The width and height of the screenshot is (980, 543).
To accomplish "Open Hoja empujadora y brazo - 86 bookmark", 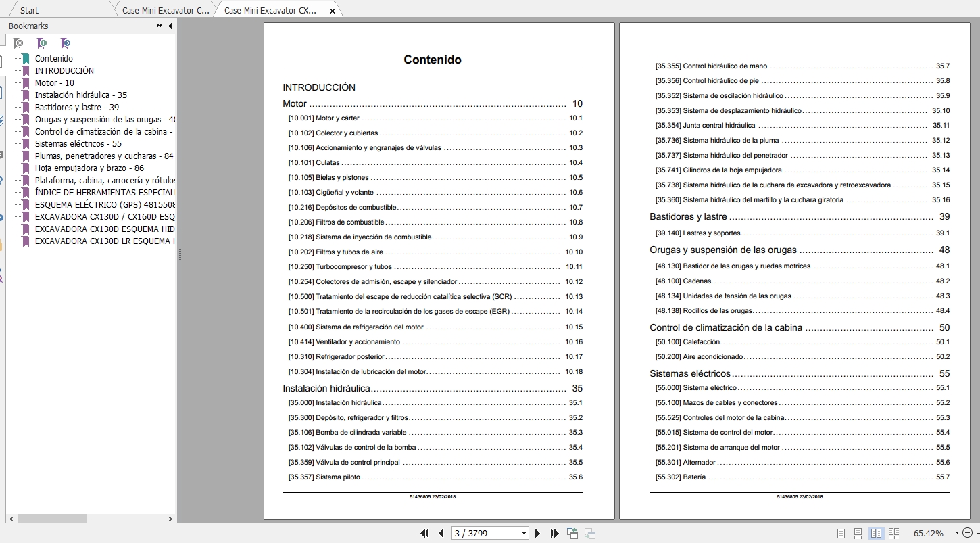I will [89, 168].
